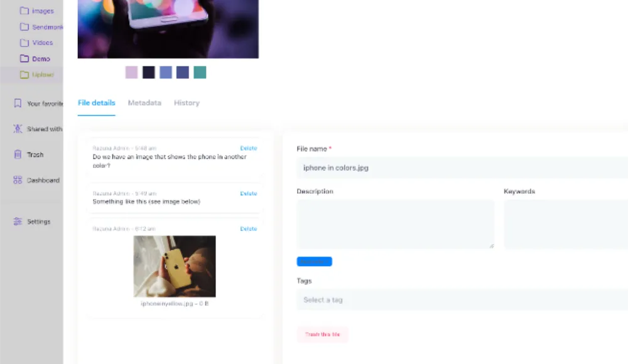Screen dimensions: 628x364
Task: Open the Select a tag dropdown
Action: coord(462,300)
